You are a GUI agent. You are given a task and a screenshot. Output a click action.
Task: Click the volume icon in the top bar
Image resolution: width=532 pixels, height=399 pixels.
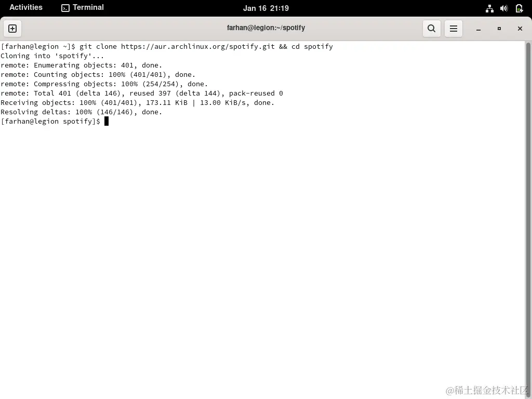504,8
